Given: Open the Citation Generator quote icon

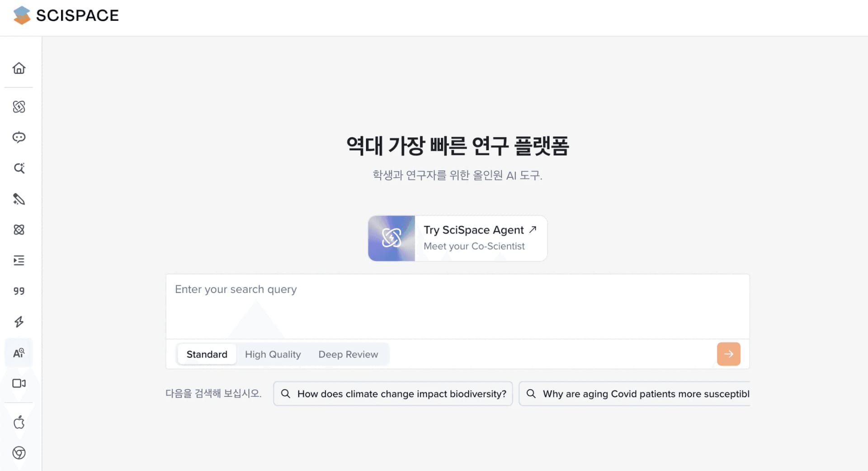Looking at the screenshot, I should tap(19, 291).
